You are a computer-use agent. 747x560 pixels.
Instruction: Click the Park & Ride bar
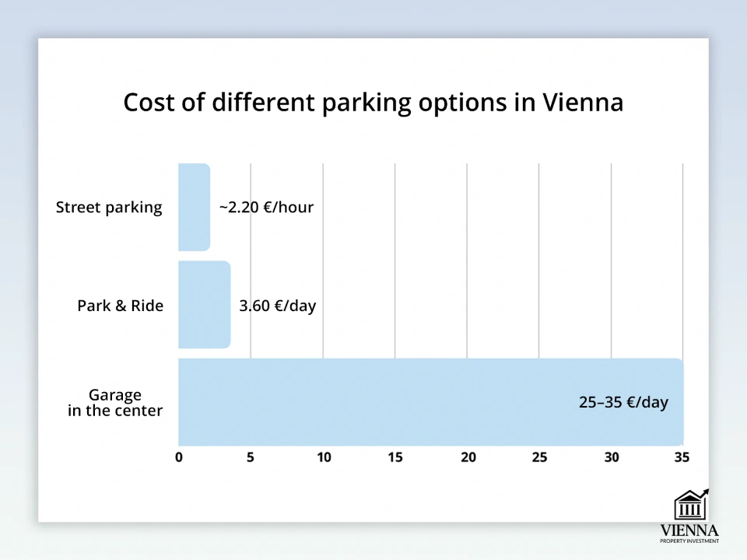tap(204, 305)
